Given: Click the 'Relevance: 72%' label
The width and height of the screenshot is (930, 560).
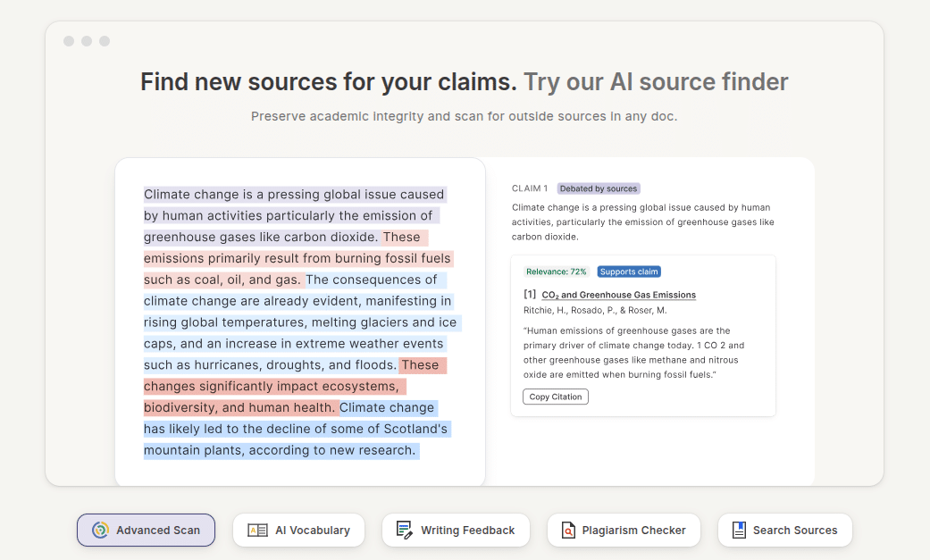Looking at the screenshot, I should 554,271.
